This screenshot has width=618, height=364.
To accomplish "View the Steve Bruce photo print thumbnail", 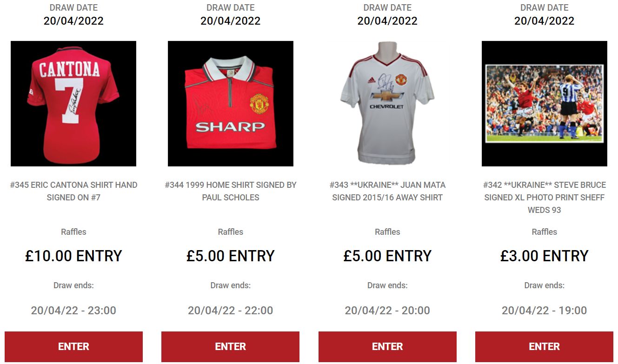I will click(545, 104).
